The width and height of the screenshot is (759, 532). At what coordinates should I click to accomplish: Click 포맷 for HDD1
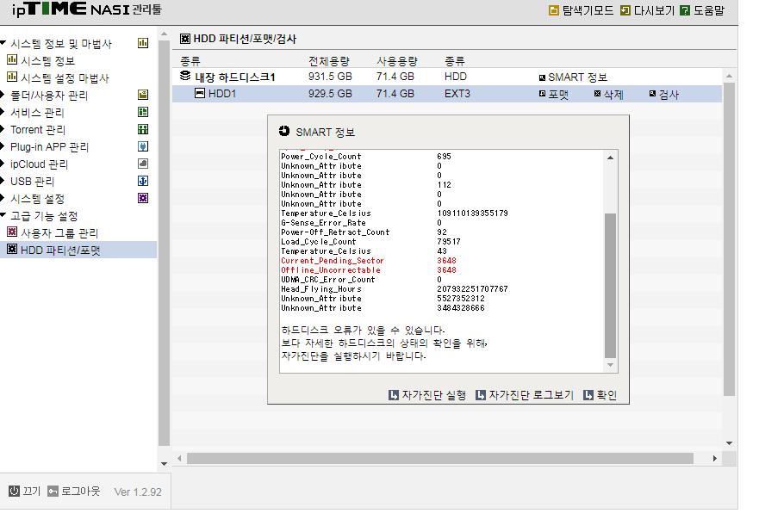(554, 95)
